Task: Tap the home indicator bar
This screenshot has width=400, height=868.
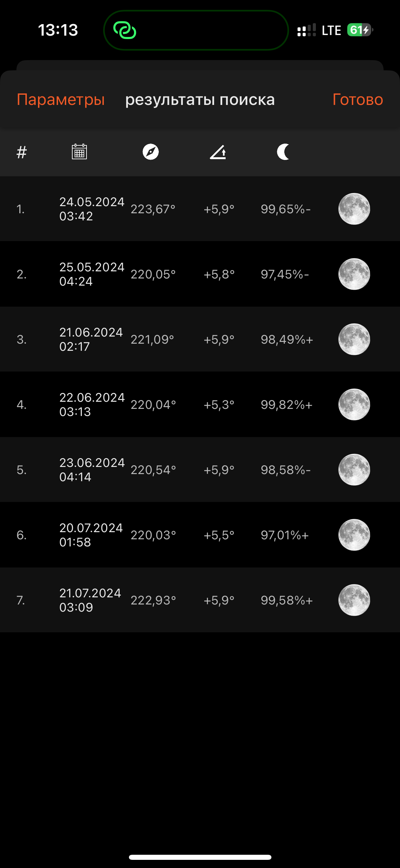Action: coord(200,857)
